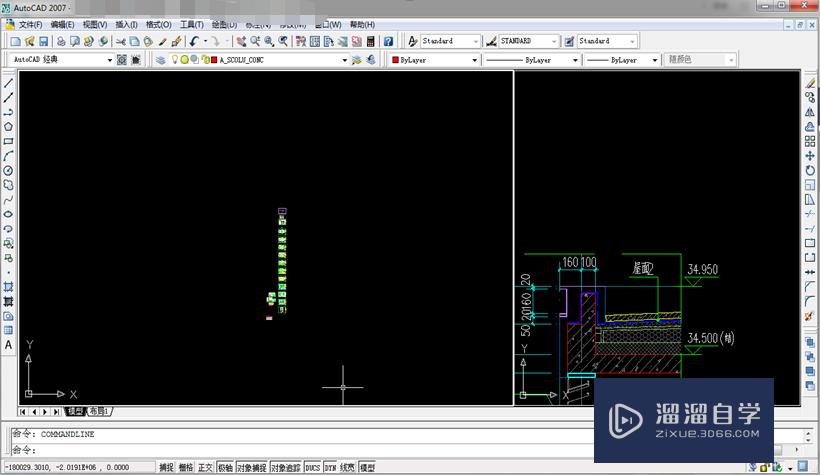Image resolution: width=820 pixels, height=475 pixels.
Task: Expand the AutoCAD 经典 workspace dropdown
Action: (x=109, y=60)
